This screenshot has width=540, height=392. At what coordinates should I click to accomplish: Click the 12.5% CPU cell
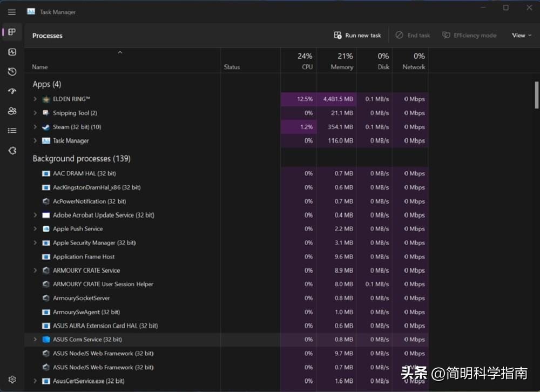click(x=299, y=99)
